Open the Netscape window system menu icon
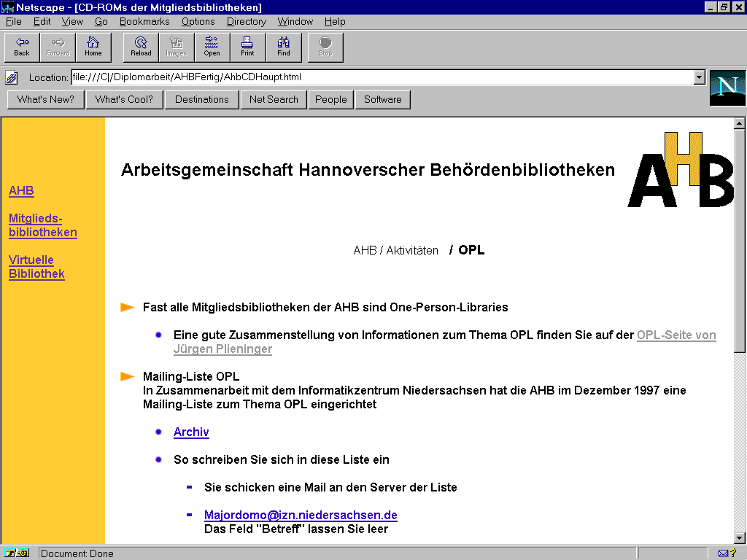Viewport: 747px width, 560px height. pyautogui.click(x=7, y=7)
